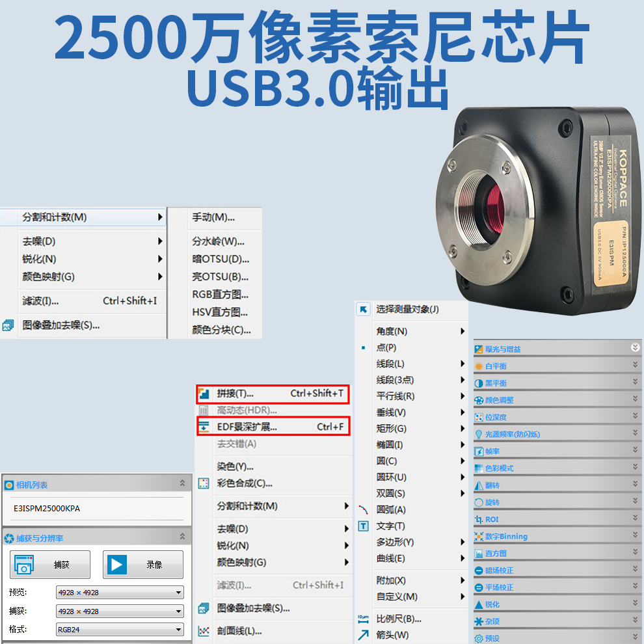This screenshot has height=644, width=644.
Task: Expand the 曝光与增益 panel
Action: [635, 348]
